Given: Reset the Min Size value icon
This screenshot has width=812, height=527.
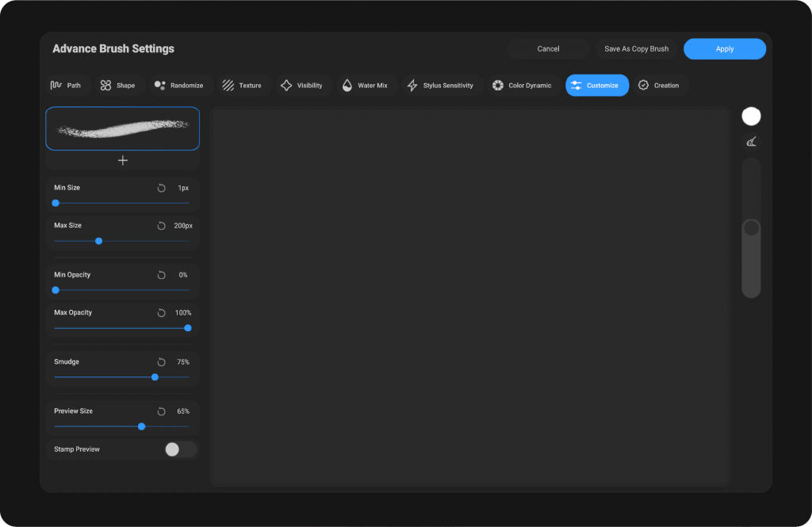Looking at the screenshot, I should point(162,188).
